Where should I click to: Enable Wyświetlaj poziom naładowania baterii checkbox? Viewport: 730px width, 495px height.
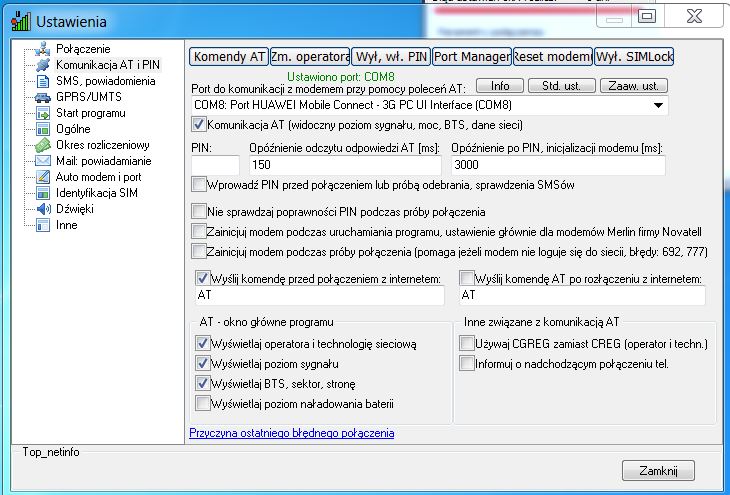pos(205,403)
